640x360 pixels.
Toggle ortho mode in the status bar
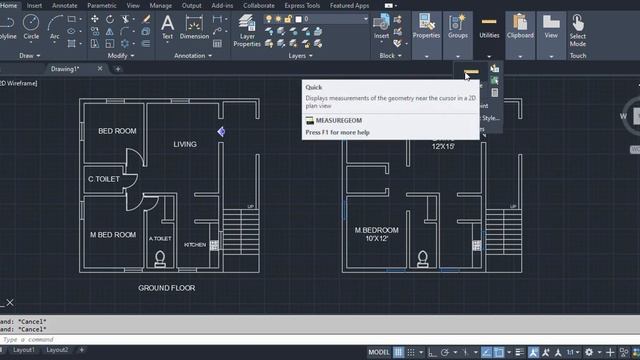(432, 352)
